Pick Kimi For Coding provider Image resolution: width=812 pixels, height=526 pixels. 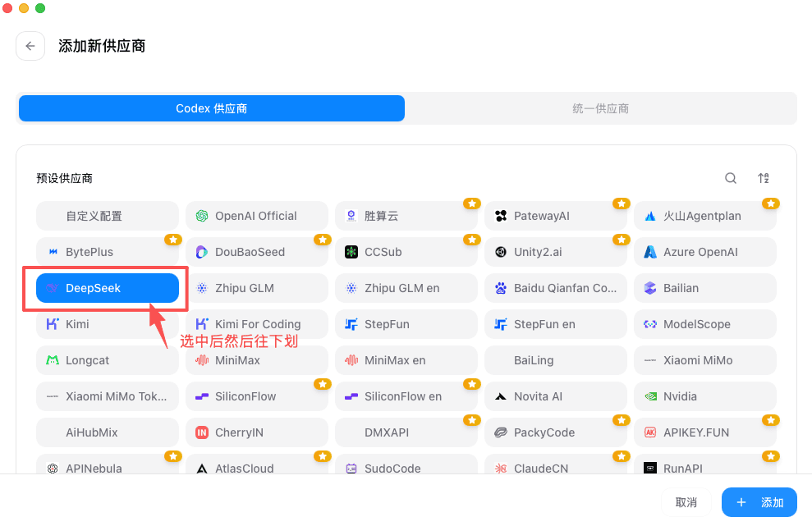pyautogui.click(x=257, y=324)
